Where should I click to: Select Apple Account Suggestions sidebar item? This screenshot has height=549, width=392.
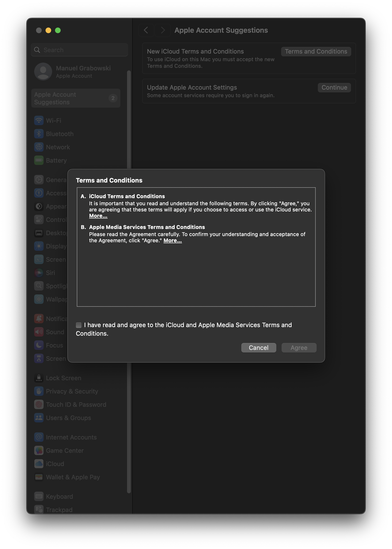click(x=76, y=98)
